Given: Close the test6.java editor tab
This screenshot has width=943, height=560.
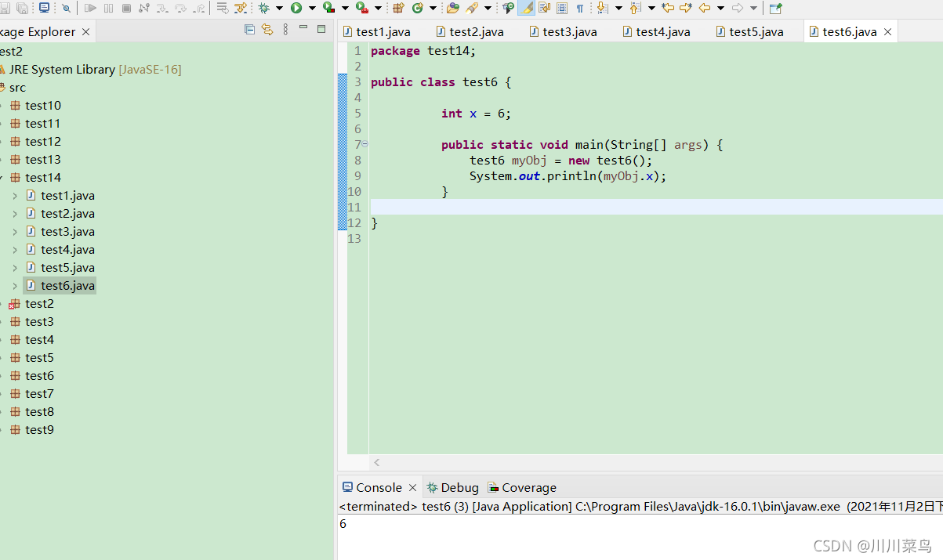Looking at the screenshot, I should (x=887, y=32).
